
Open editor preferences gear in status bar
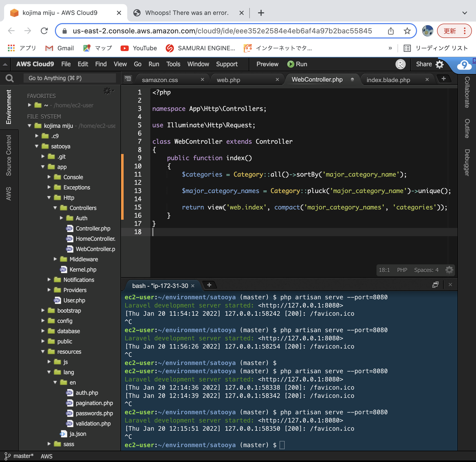tap(449, 270)
